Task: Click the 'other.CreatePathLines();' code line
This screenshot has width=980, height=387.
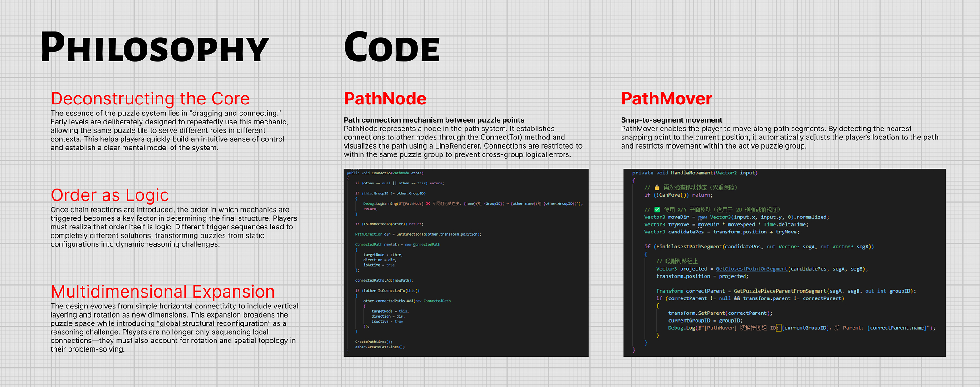Action: pos(380,347)
